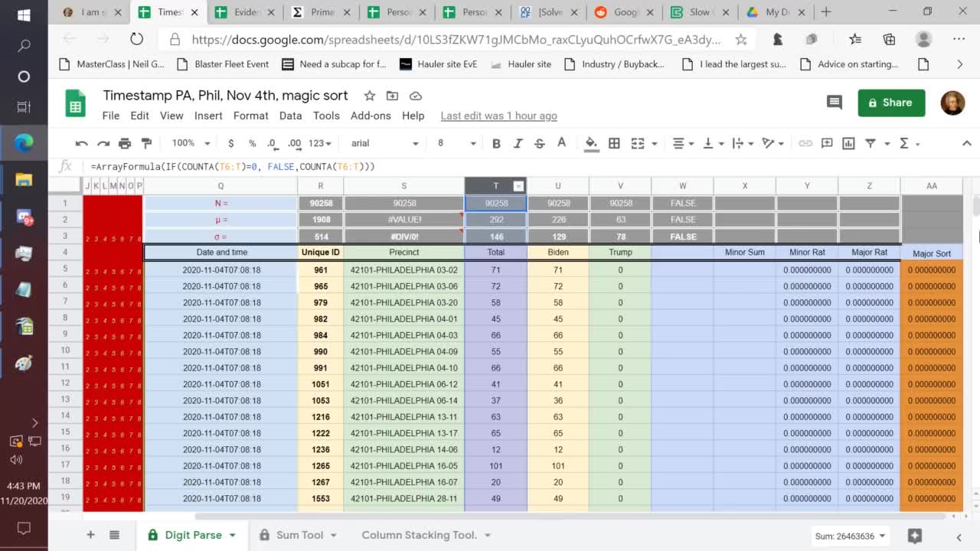Add this page to browser favorites
Screen dimensions: 980x551
(740, 39)
